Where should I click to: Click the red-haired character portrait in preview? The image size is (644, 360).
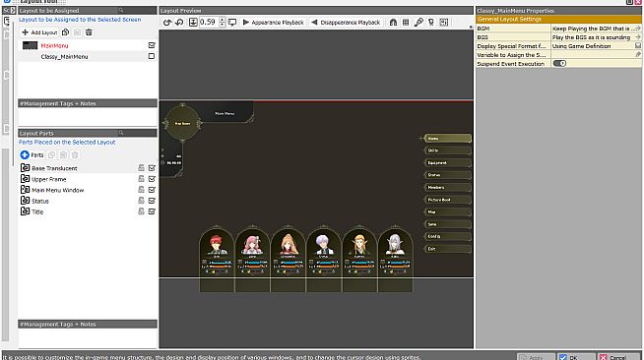217,245
